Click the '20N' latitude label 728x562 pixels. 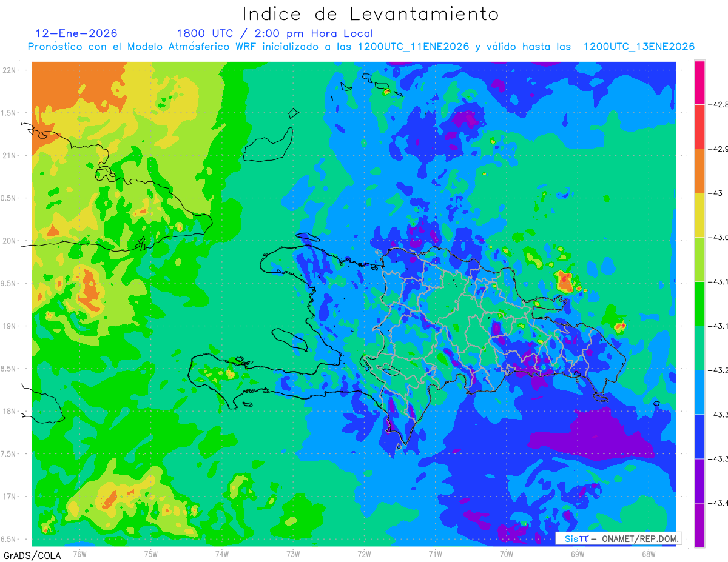pyautogui.click(x=10, y=241)
